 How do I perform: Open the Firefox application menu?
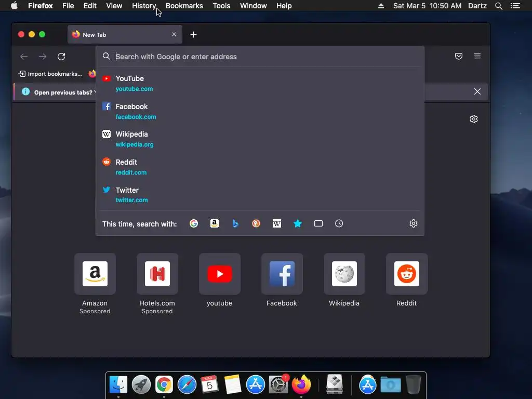[x=41, y=6]
